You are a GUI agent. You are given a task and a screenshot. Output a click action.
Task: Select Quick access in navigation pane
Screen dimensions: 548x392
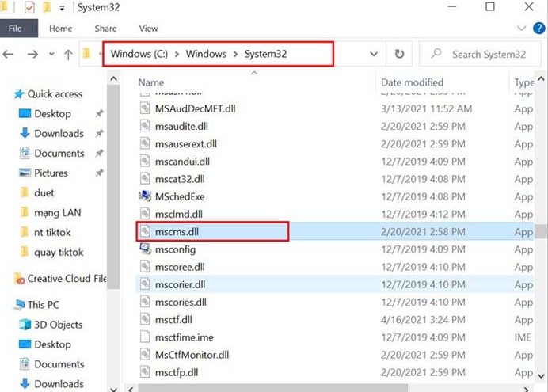click(55, 94)
